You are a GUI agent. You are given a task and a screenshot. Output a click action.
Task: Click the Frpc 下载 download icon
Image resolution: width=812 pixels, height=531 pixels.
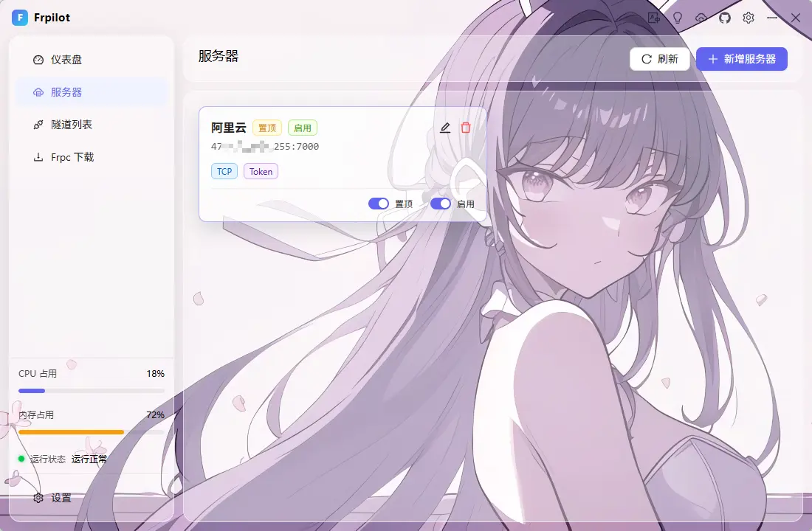(x=38, y=157)
